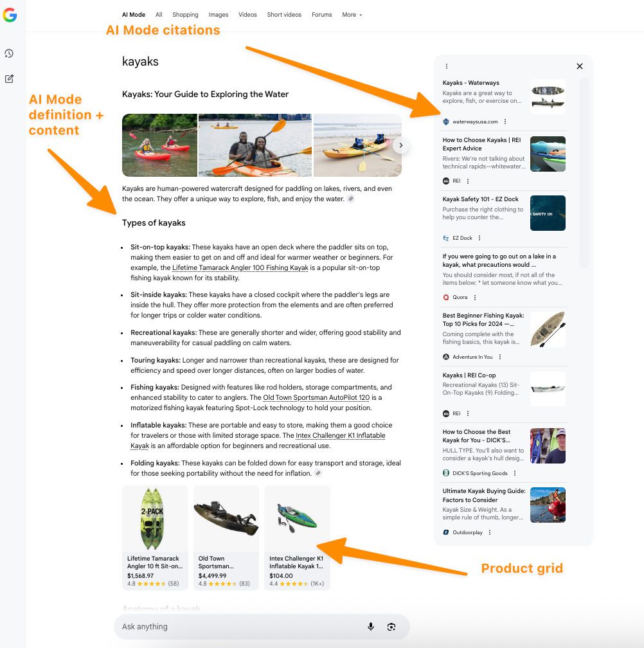Open the Google Lens camera icon

point(391,627)
